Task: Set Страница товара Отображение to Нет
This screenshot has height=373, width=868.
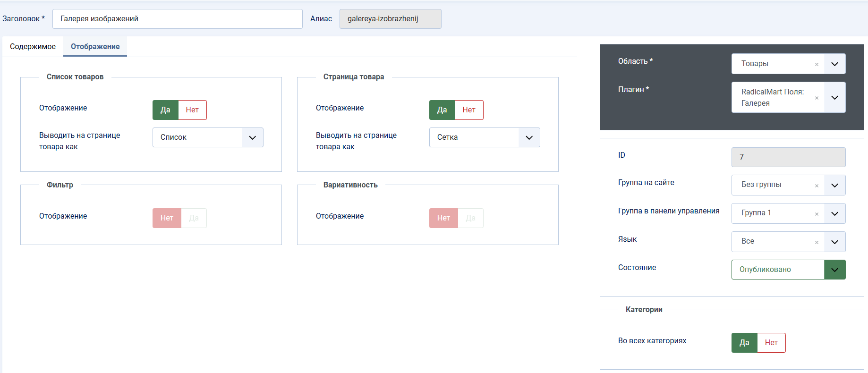Action: tap(469, 110)
